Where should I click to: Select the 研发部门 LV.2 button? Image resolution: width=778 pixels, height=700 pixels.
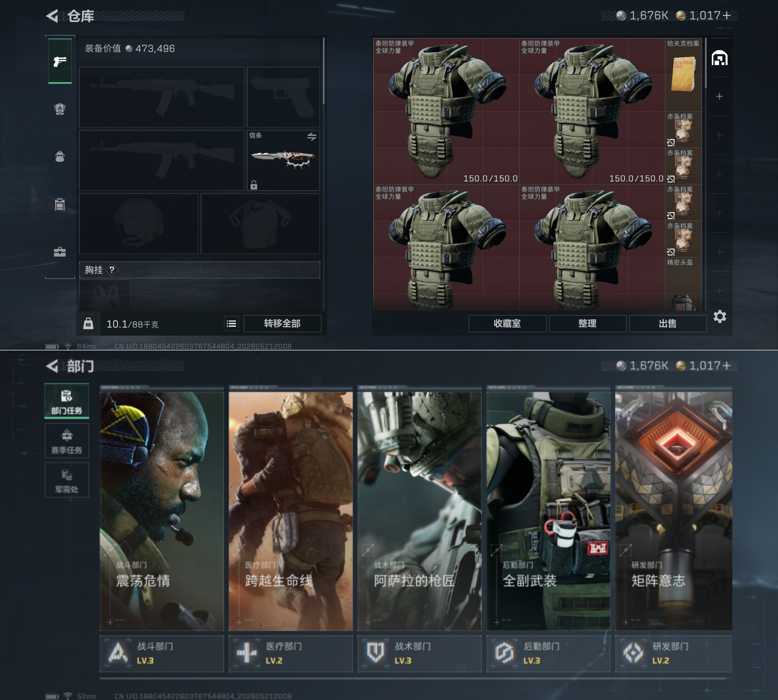[x=673, y=653]
